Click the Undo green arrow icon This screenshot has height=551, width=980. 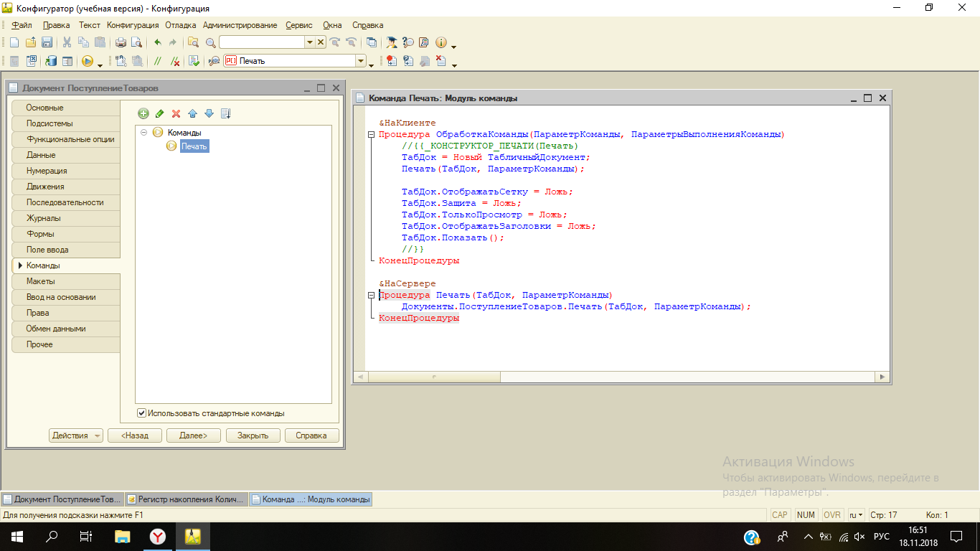pyautogui.click(x=157, y=42)
